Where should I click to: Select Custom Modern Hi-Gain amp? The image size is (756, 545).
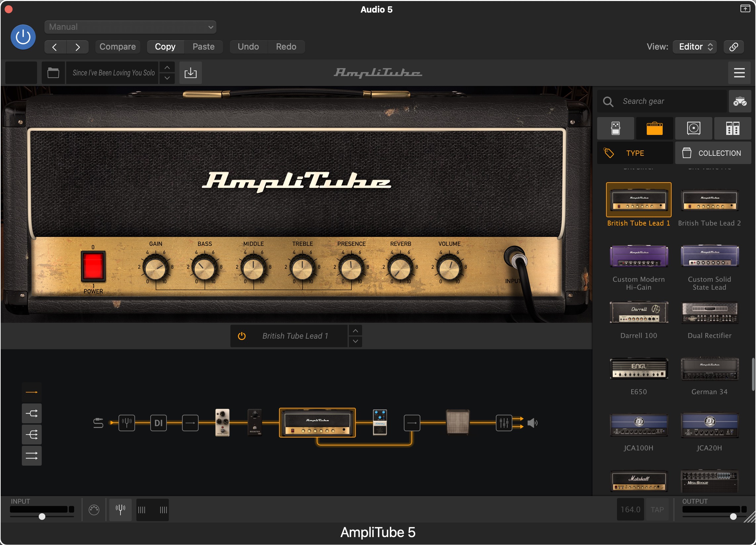coord(639,256)
